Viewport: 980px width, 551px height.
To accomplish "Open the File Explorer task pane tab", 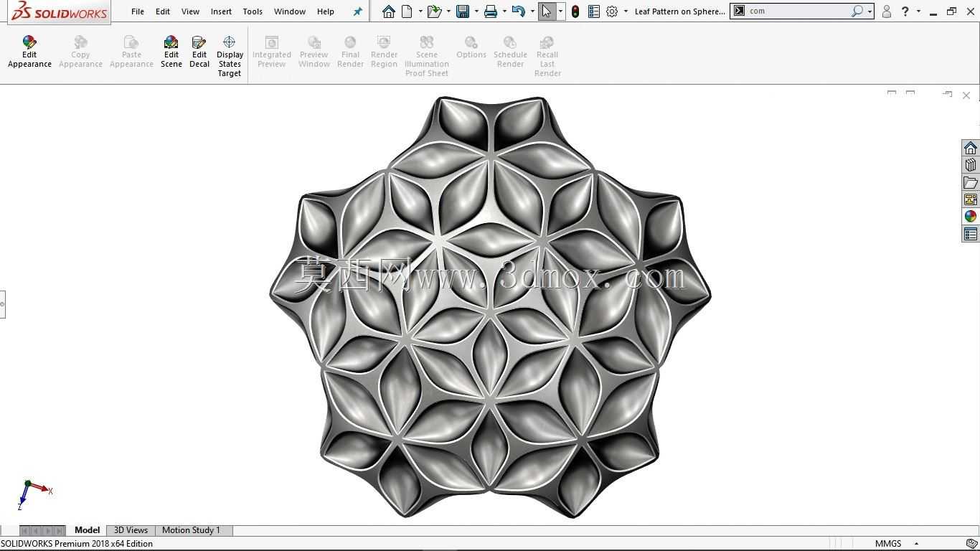I will click(971, 182).
